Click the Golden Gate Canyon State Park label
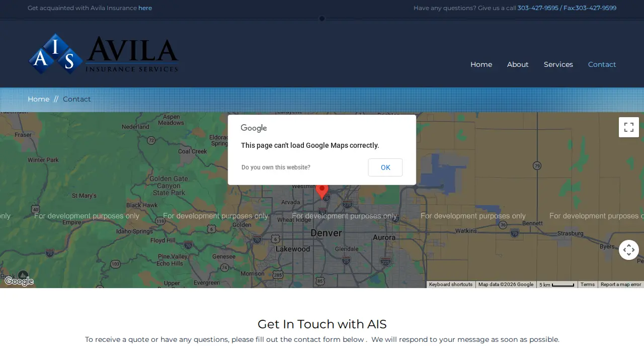 (x=169, y=186)
